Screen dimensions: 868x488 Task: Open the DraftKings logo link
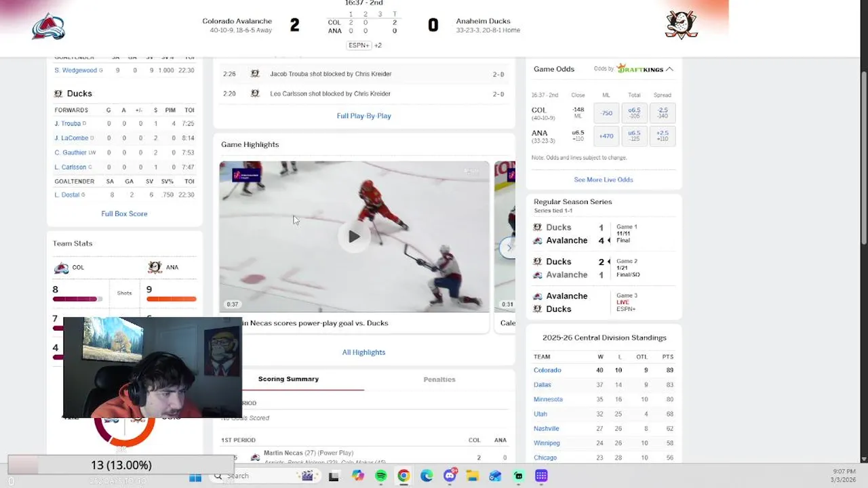(639, 69)
